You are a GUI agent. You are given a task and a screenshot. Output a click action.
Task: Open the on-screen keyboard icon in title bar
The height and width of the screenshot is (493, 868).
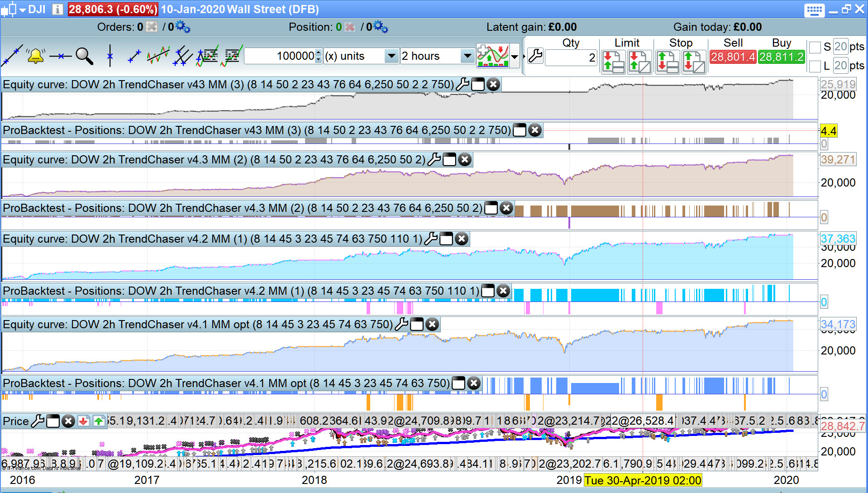coord(814,10)
